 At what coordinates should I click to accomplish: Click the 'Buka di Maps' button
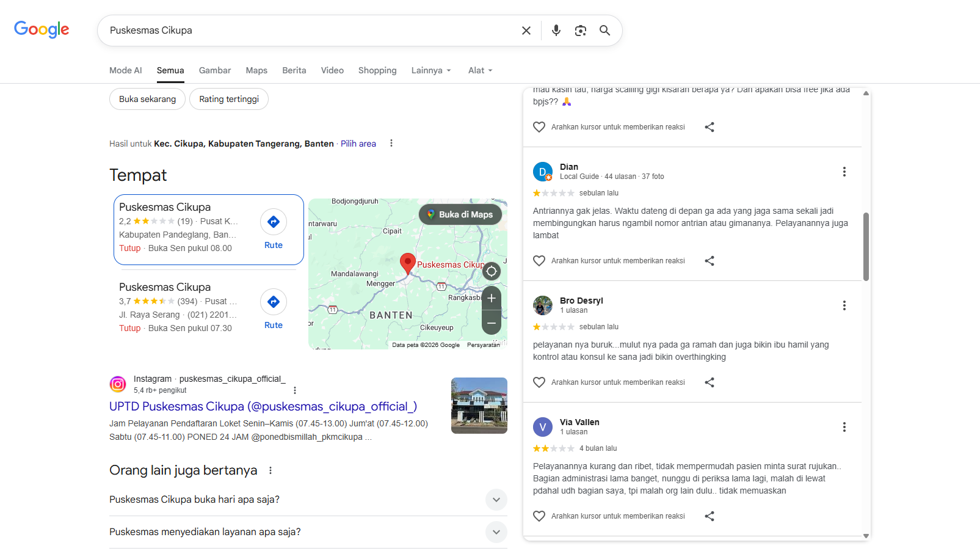[x=460, y=214]
